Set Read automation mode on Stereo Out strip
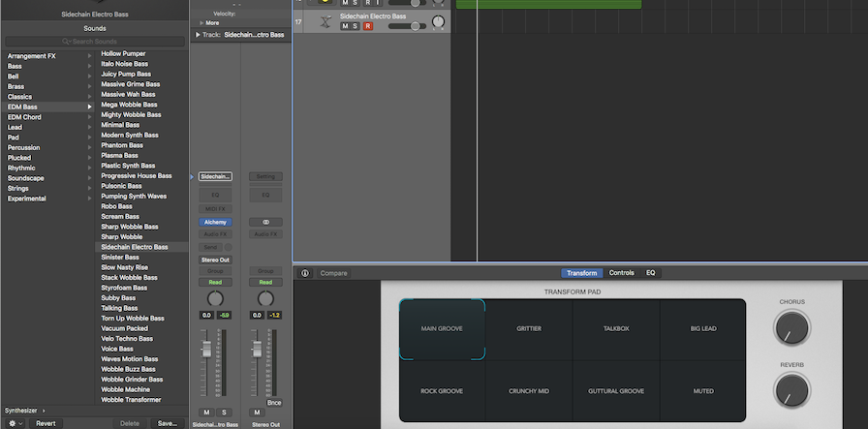The height and width of the screenshot is (429, 868). tap(265, 283)
